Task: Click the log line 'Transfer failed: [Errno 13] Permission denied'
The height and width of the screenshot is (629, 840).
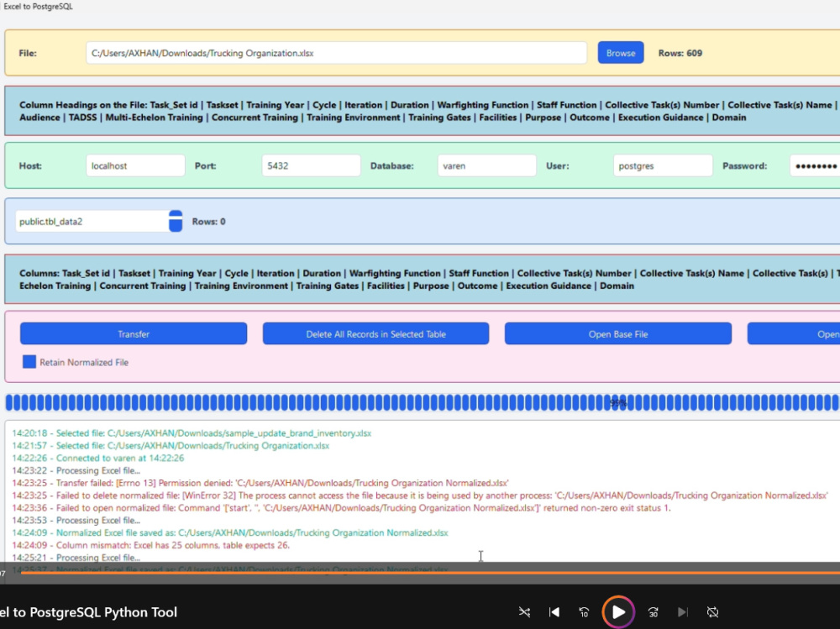Action: (260, 483)
